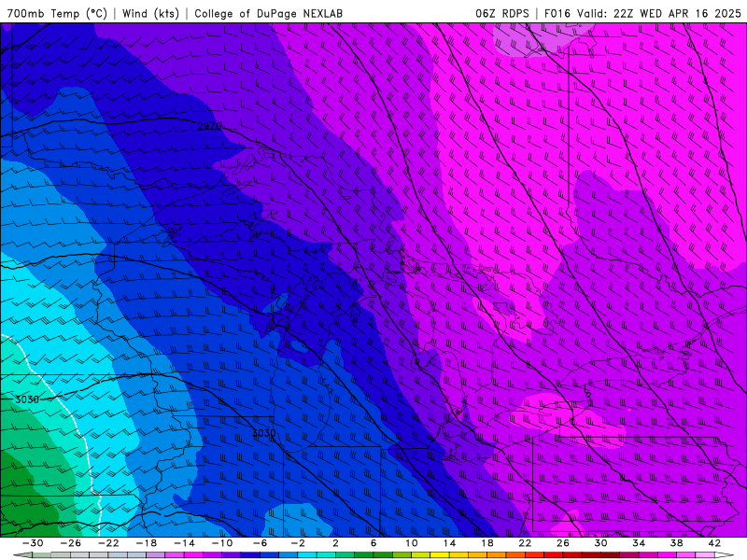Click the 18 color scale label
747x560 pixels.
tap(486, 543)
